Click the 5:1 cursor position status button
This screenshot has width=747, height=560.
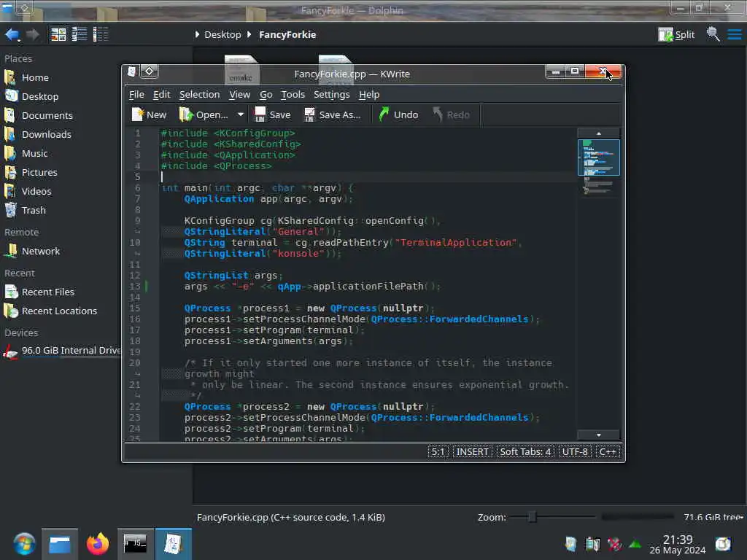pyautogui.click(x=438, y=451)
